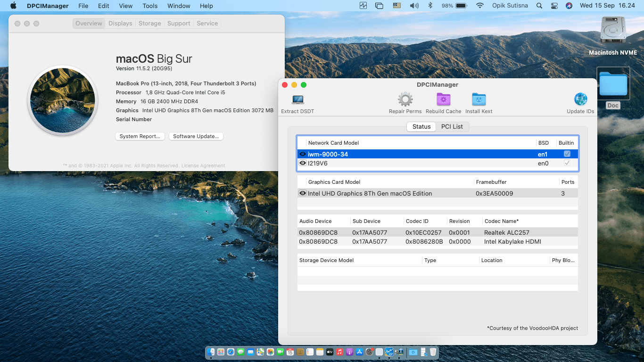Open Calendar from the dock
This screenshot has height=362, width=644.
pos(290,352)
